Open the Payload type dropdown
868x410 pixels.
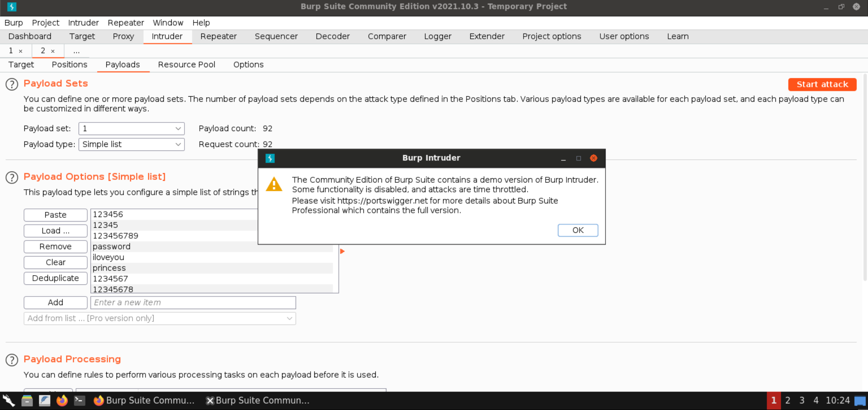(131, 145)
